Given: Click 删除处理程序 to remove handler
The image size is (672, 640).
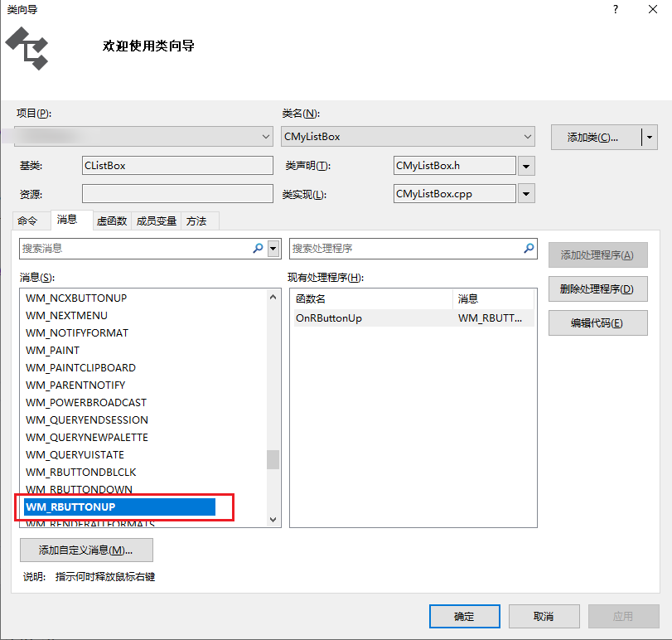Looking at the screenshot, I should pyautogui.click(x=597, y=289).
